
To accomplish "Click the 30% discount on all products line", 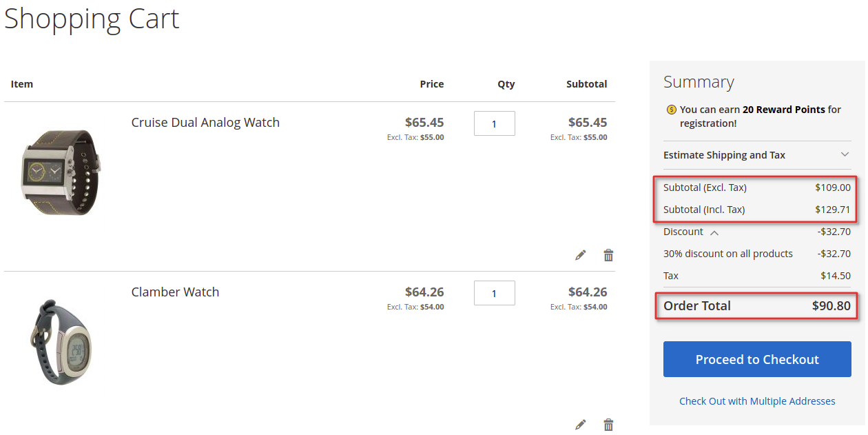I will tap(757, 254).
